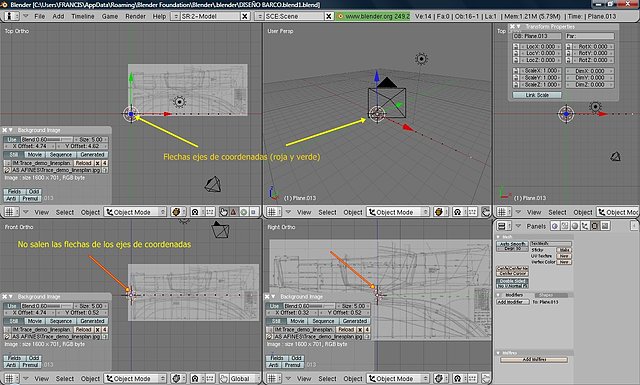The image size is (640, 385).
Task: Click viewport shading icon in Top Ortho header
Action: 178,212
